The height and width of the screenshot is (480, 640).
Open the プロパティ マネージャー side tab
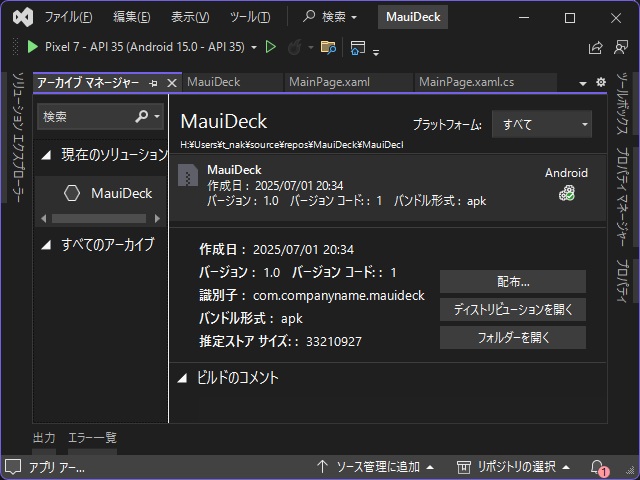tap(621, 197)
